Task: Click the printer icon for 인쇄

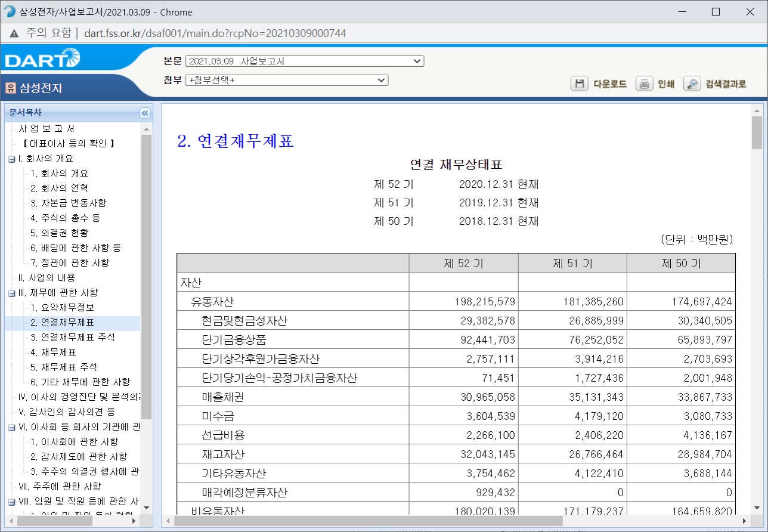Action: pyautogui.click(x=644, y=83)
